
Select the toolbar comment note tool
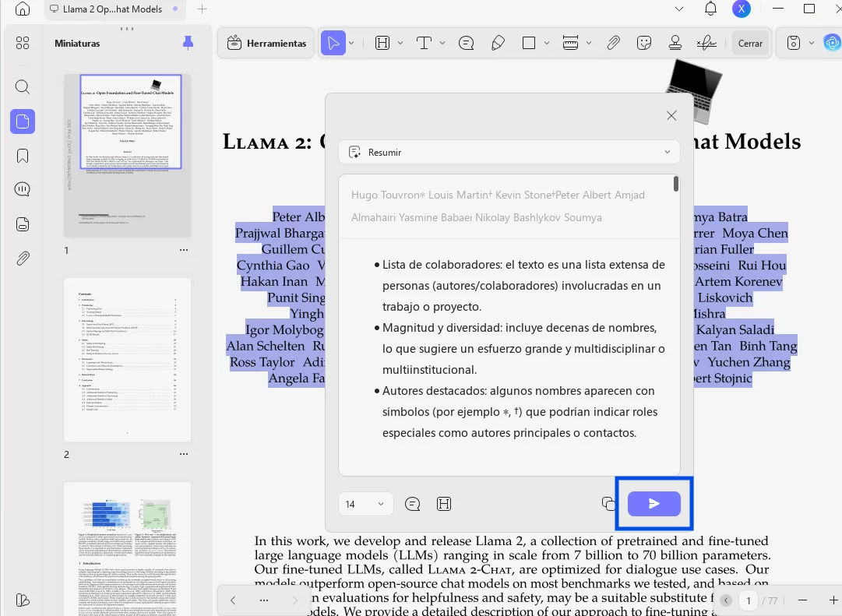[x=466, y=43]
